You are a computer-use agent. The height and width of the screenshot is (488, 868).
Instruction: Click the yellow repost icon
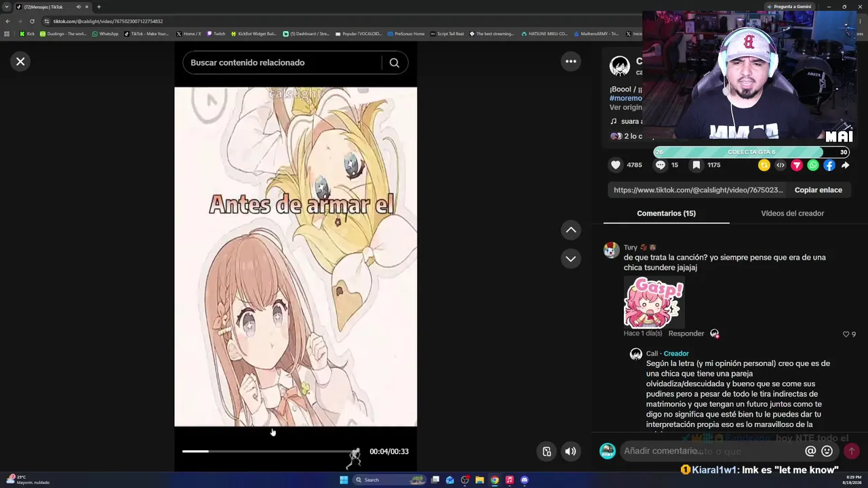[764, 165]
